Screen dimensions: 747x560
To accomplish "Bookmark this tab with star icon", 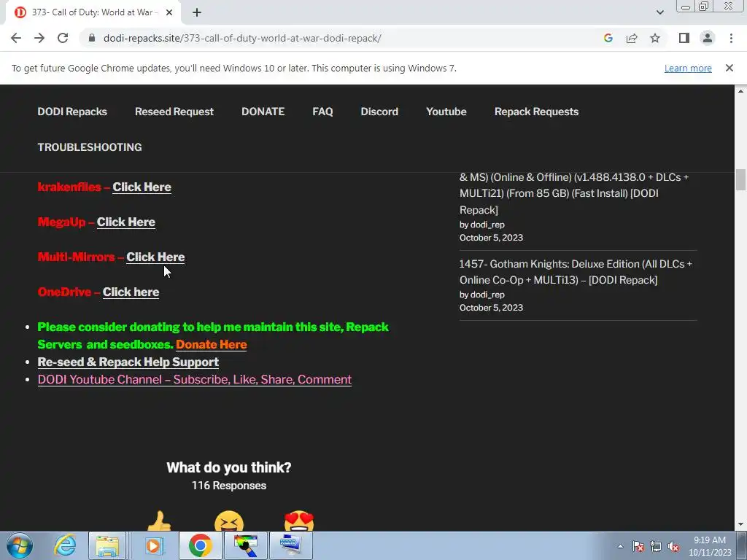I will click(655, 38).
